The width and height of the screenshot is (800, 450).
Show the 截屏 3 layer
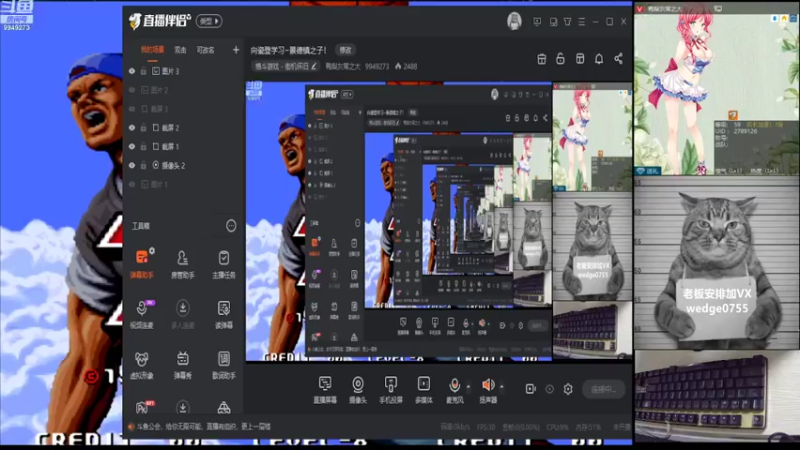[132, 109]
